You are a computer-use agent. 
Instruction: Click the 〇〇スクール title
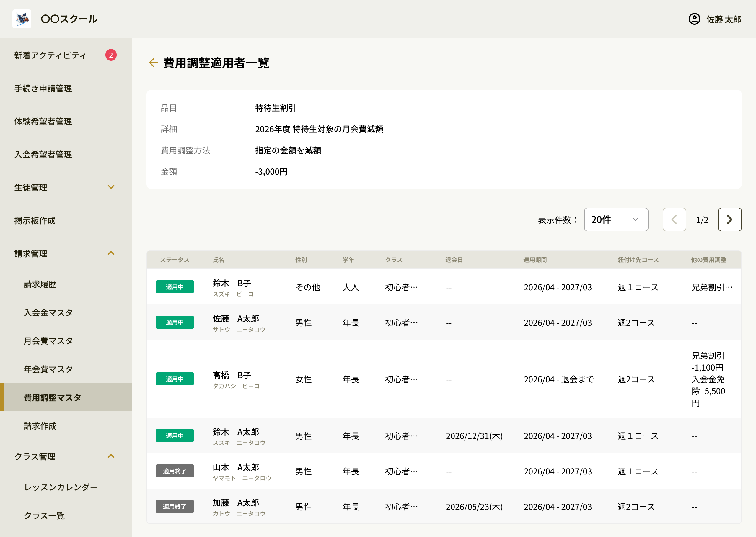coord(69,19)
